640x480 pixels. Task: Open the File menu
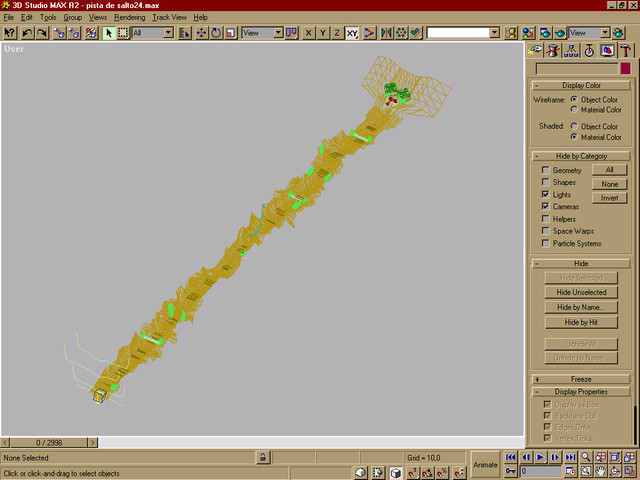click(8, 17)
